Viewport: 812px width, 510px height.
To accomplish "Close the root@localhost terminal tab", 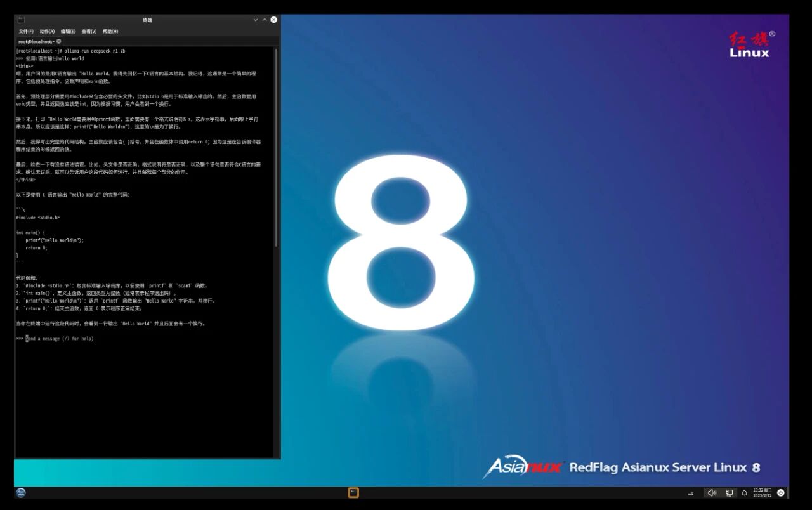I will (x=59, y=41).
